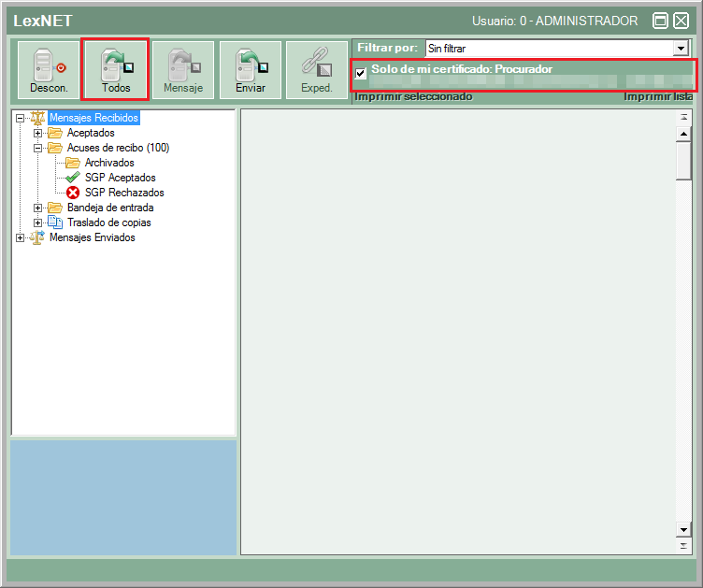The image size is (703, 588).
Task: Expand the Mensajes Enviados node
Action: 21,237
